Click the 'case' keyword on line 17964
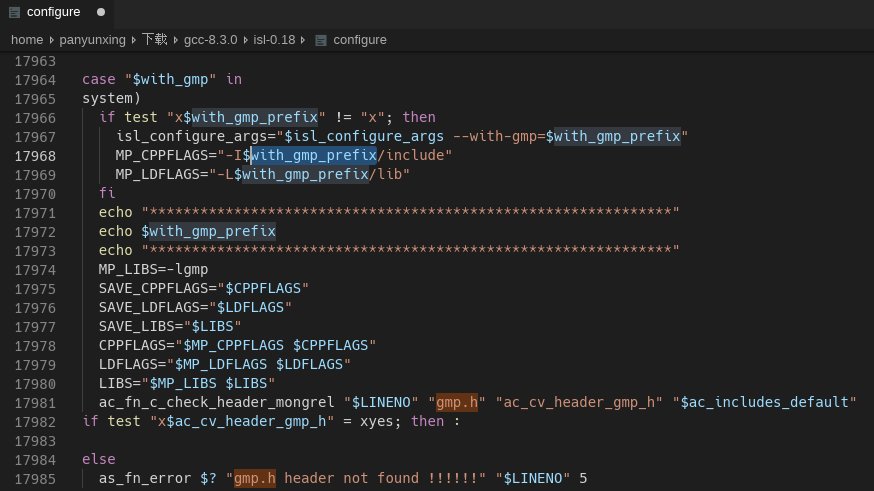The height and width of the screenshot is (491, 874). [99, 79]
